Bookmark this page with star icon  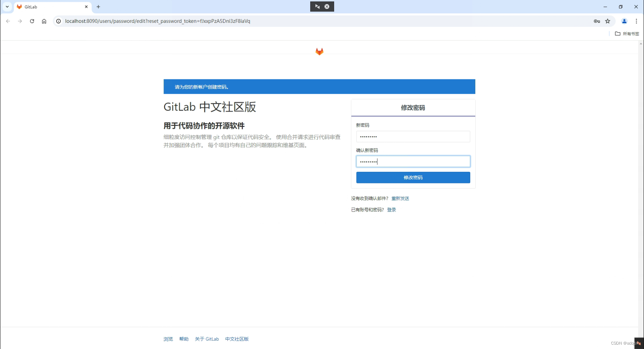(608, 21)
